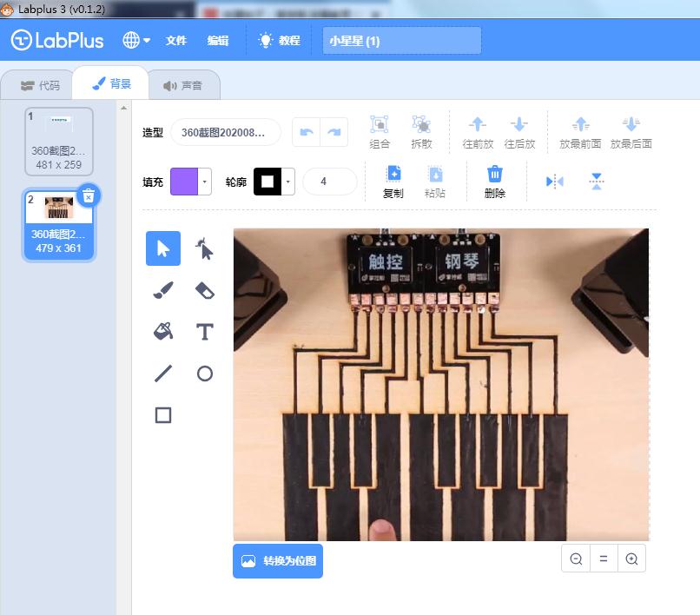Image resolution: width=700 pixels, height=615 pixels.
Task: Delete backdrop 2 with trash icon
Action: click(89, 195)
